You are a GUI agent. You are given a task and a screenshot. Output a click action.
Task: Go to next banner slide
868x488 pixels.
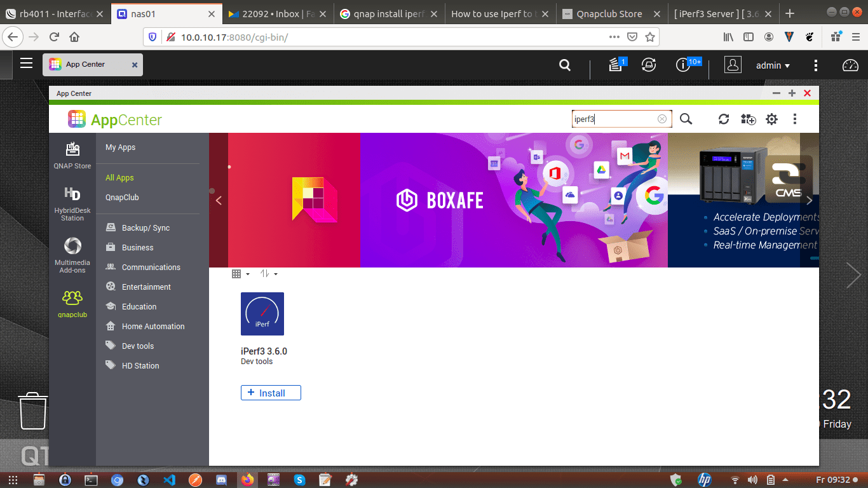tap(809, 200)
